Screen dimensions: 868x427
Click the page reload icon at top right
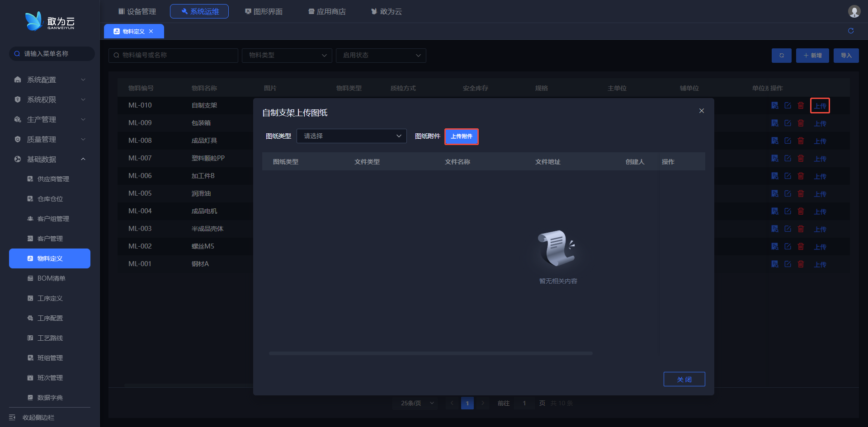851,31
